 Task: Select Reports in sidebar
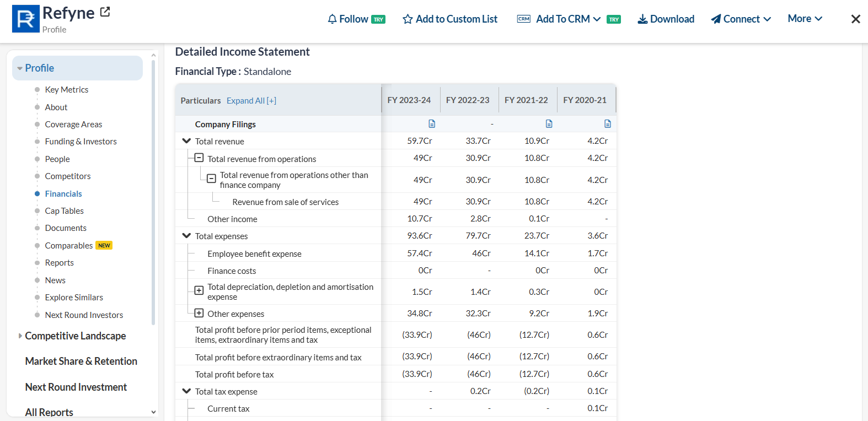pos(60,263)
